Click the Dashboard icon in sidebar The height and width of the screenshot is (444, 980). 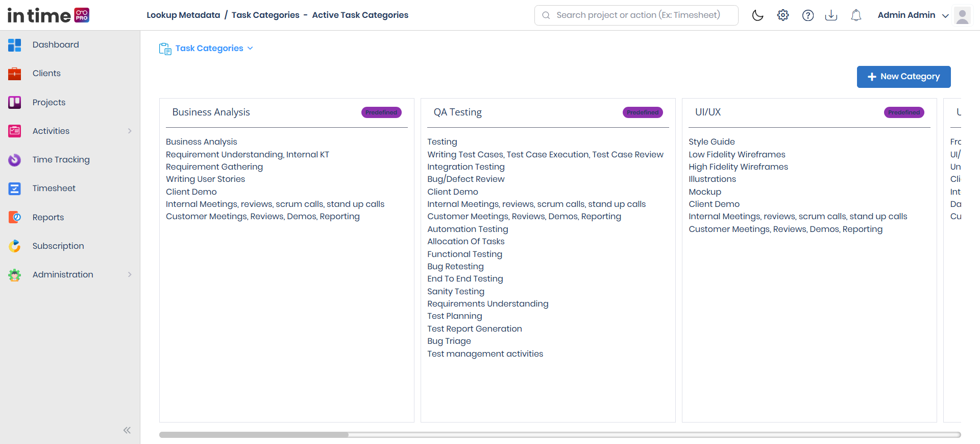pos(14,45)
